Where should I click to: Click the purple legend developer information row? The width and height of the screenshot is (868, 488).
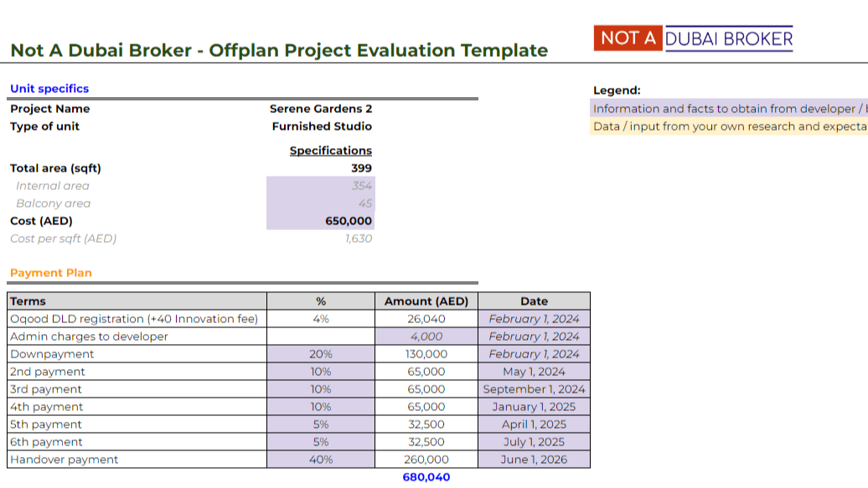pos(729,109)
